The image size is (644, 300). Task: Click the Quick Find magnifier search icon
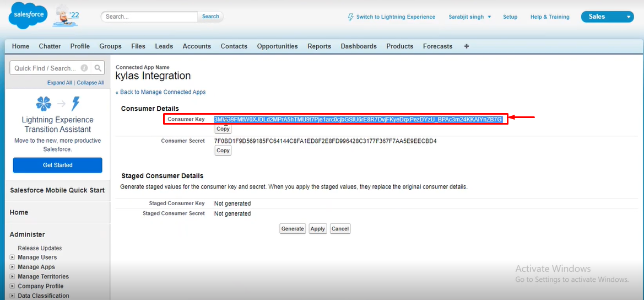click(98, 68)
